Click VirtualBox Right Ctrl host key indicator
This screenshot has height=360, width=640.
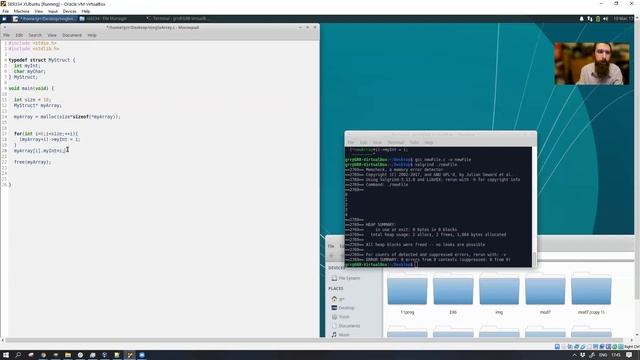pyautogui.click(x=631, y=347)
